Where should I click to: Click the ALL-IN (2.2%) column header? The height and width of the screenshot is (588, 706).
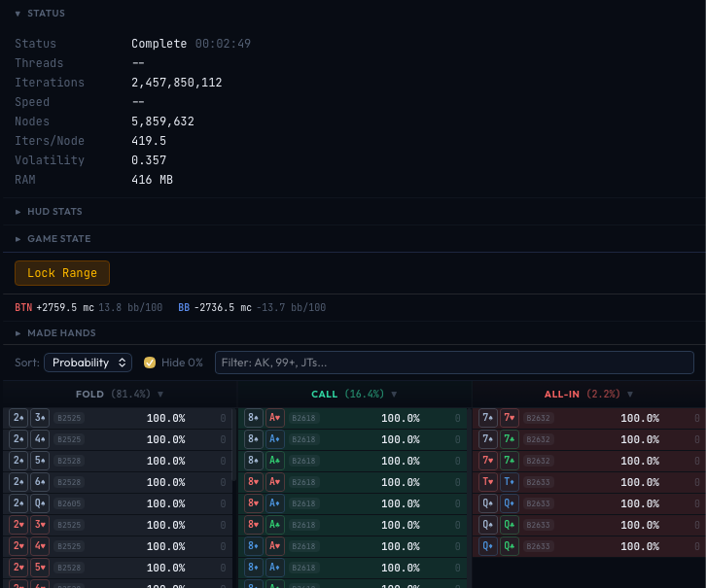pyautogui.click(x=588, y=394)
